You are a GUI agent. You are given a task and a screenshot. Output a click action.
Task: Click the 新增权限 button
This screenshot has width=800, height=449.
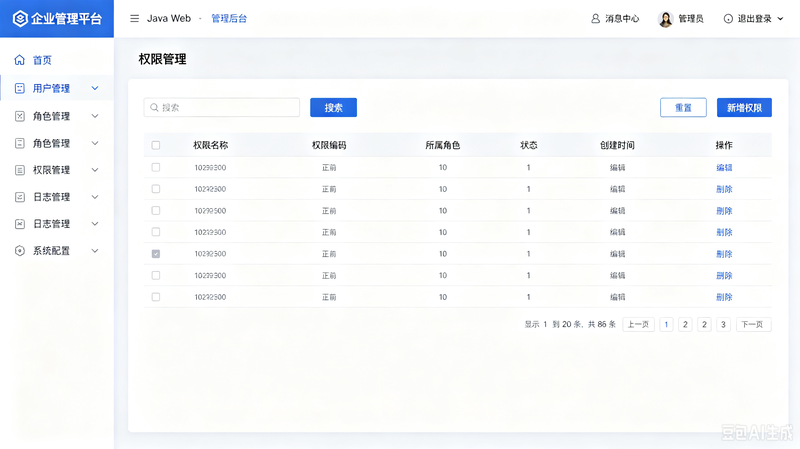click(744, 108)
